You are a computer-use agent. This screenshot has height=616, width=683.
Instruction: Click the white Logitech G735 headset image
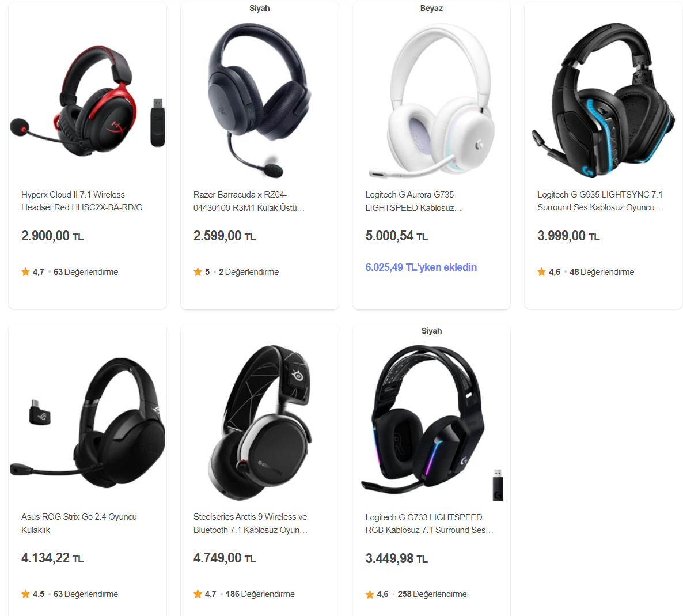[431, 100]
